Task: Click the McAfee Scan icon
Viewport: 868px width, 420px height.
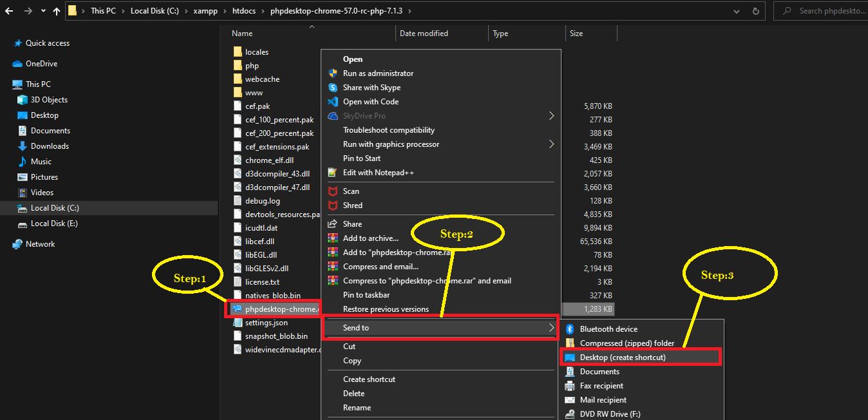Action: pyautogui.click(x=333, y=191)
